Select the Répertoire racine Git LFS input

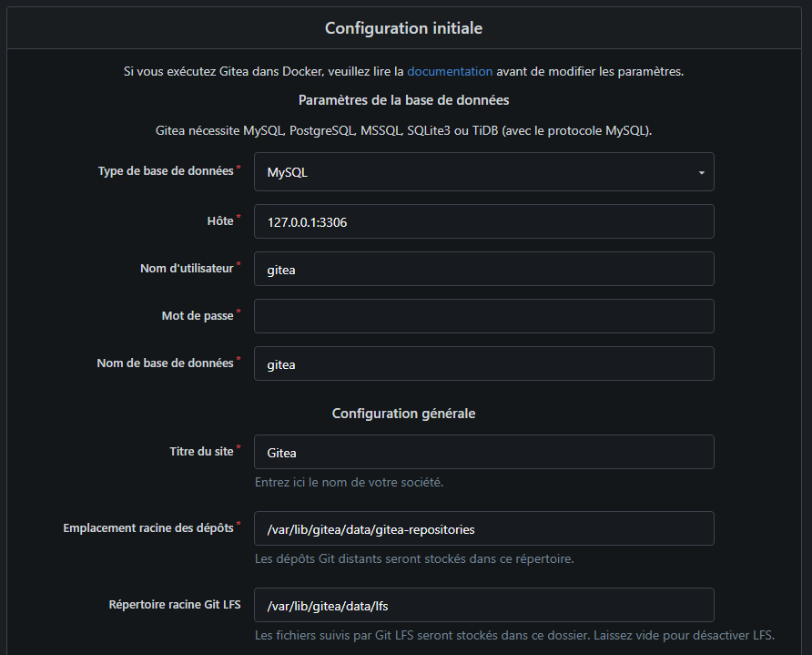[x=482, y=605]
